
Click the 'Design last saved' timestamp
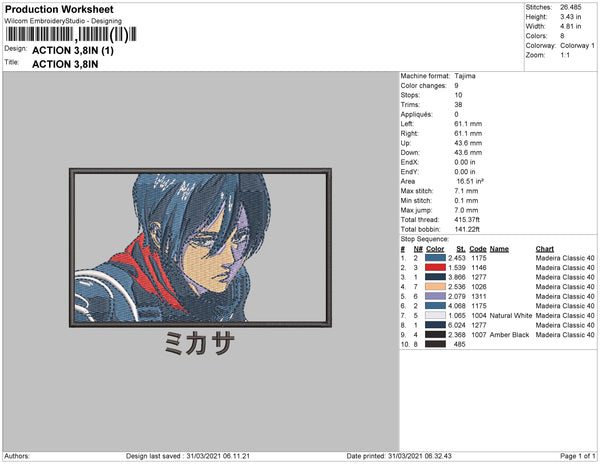coord(188,456)
